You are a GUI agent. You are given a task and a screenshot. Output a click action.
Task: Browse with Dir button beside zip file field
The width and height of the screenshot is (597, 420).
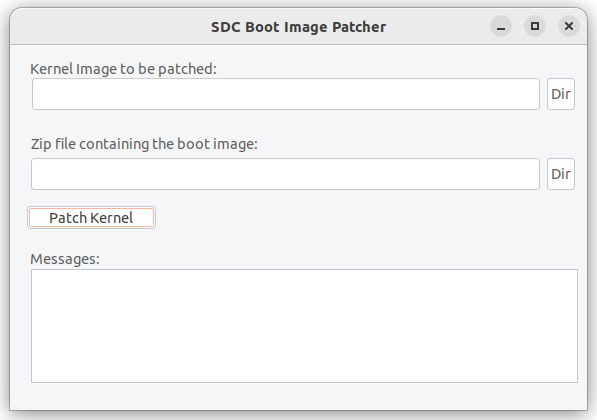point(560,174)
